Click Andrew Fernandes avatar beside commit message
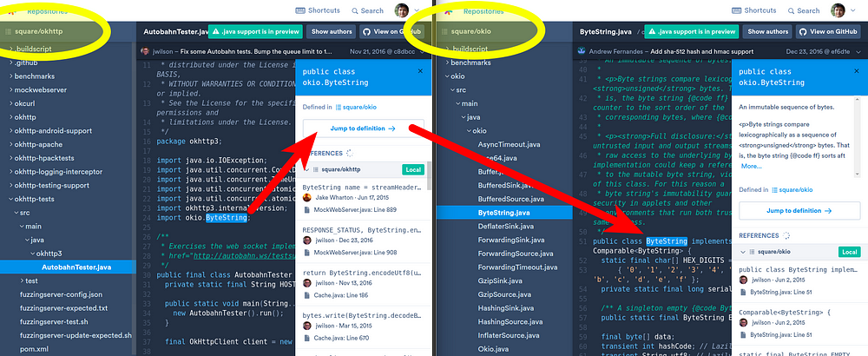The height and width of the screenshot is (356, 868). click(x=582, y=51)
